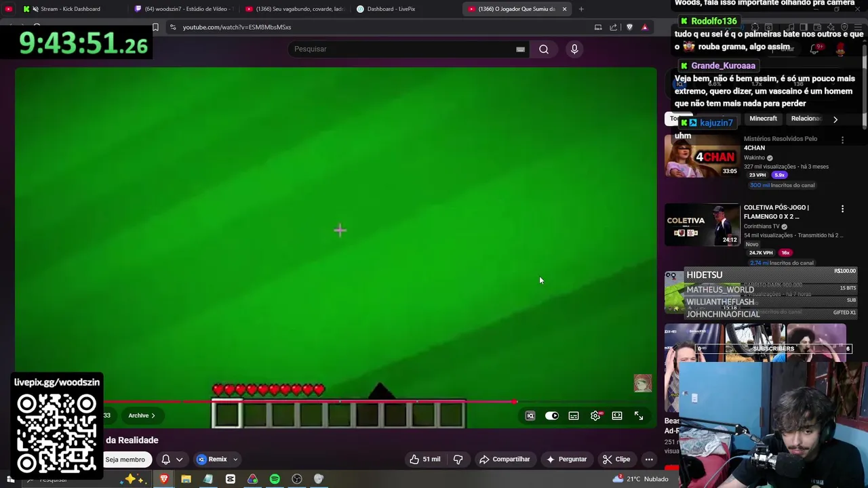
Task: Open OBS Studio from taskbar
Action: click(x=297, y=479)
